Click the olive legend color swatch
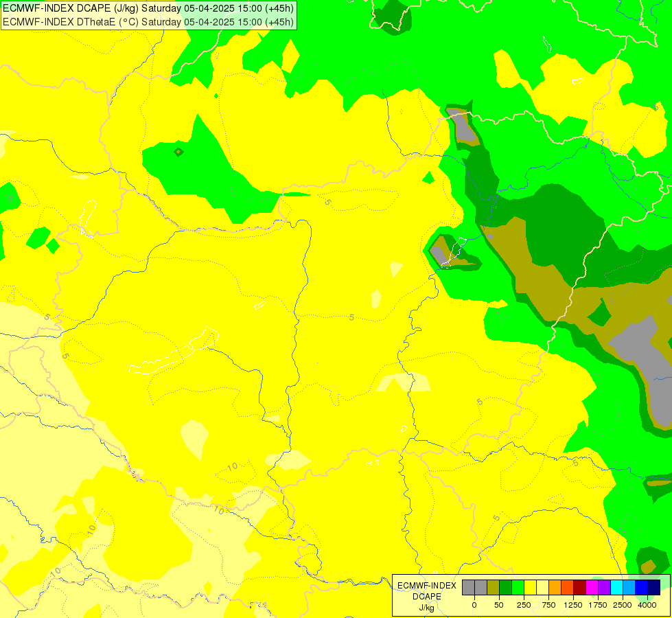672x618 pixels. pos(493,588)
